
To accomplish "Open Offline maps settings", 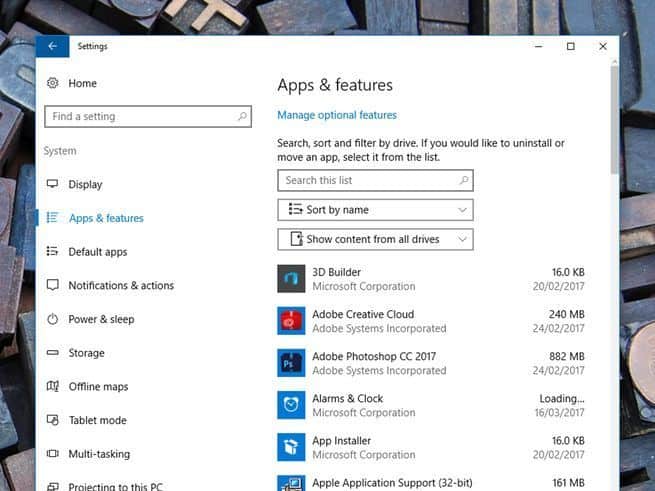I will (x=98, y=387).
